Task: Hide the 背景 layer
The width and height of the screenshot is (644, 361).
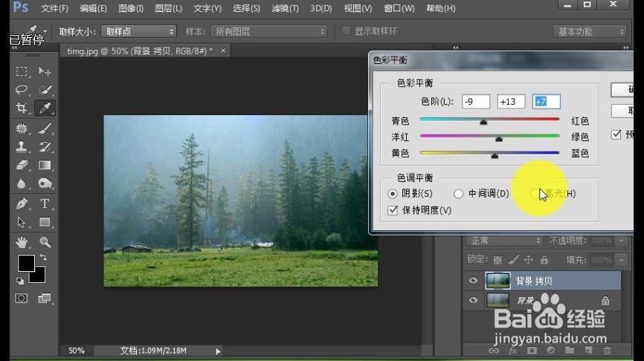Action: [473, 300]
